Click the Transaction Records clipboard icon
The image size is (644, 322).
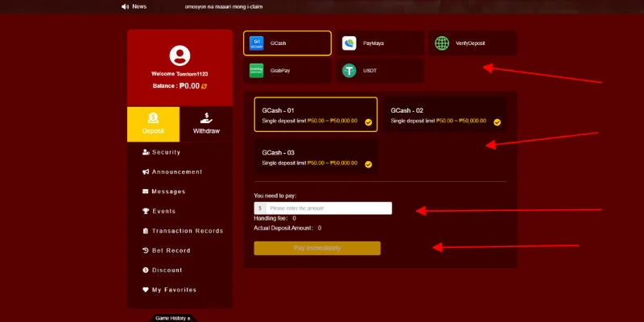pyautogui.click(x=146, y=231)
